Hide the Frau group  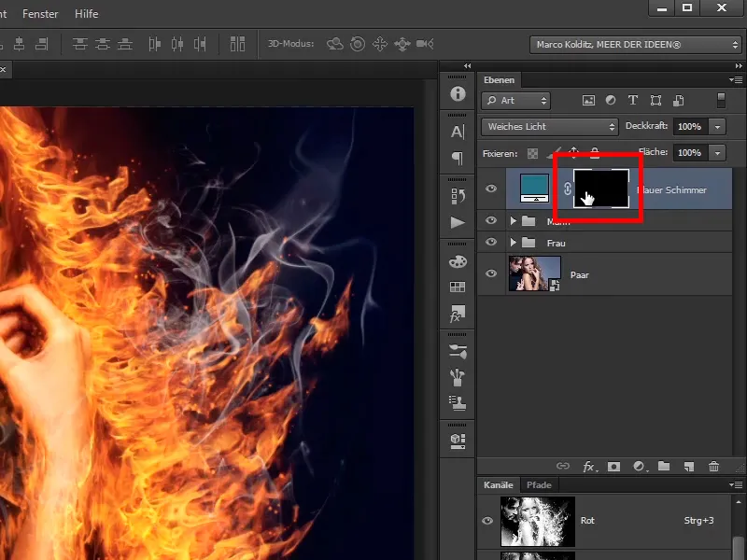(491, 242)
